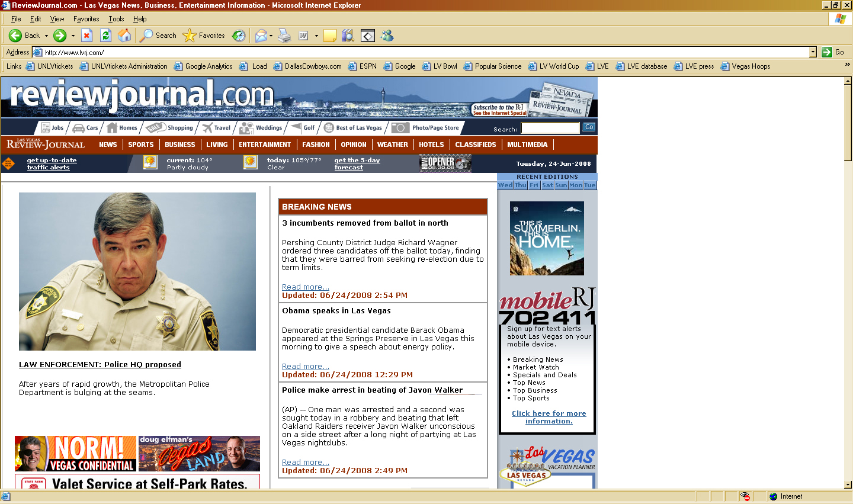This screenshot has width=853, height=504.
Task: Open the Cars section icon link
Action: 85,127
